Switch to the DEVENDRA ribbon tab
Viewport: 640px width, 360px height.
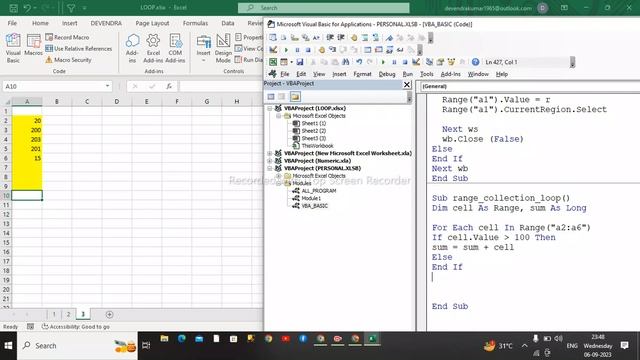click(106, 23)
